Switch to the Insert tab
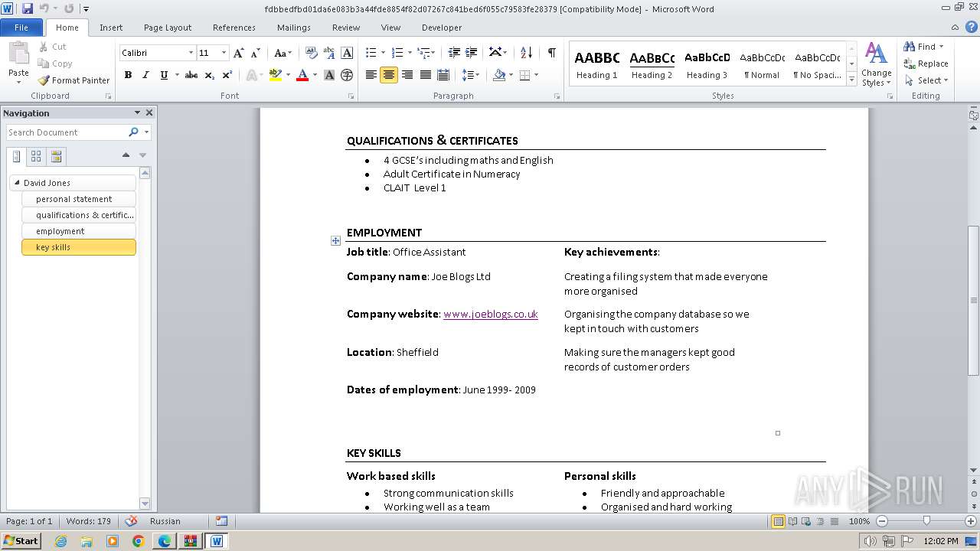The height and width of the screenshot is (551, 980). point(111,28)
